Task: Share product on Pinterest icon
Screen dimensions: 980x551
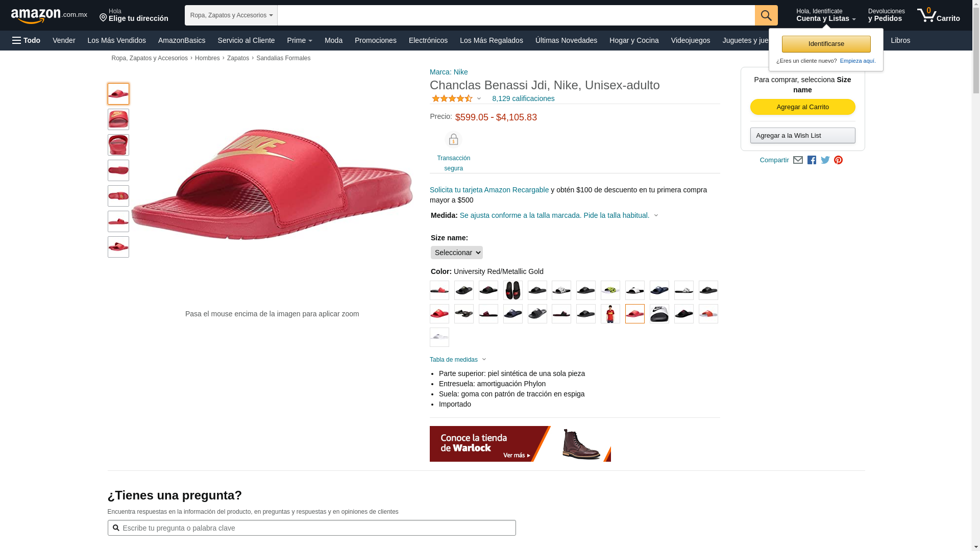Action: [838, 160]
